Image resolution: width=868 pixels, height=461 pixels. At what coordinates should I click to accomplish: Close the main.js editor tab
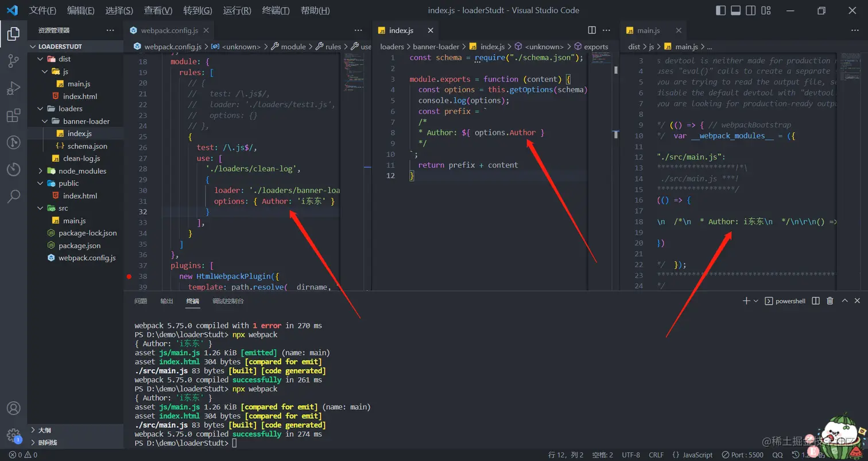[679, 30]
